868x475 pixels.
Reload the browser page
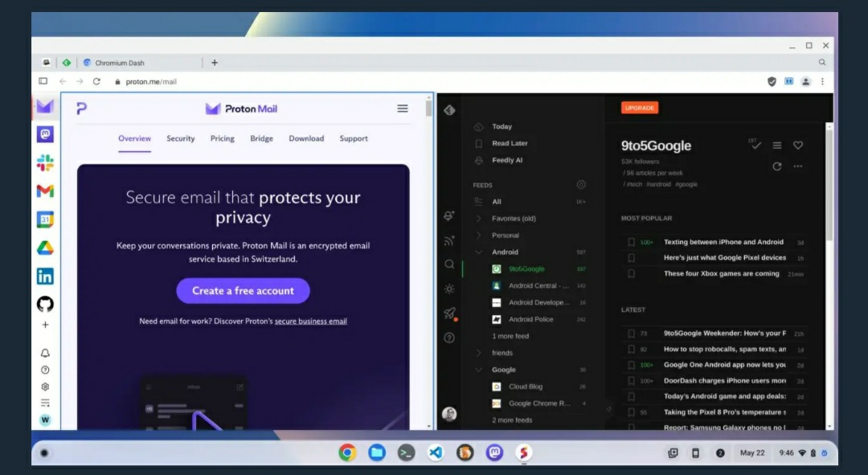coord(96,81)
